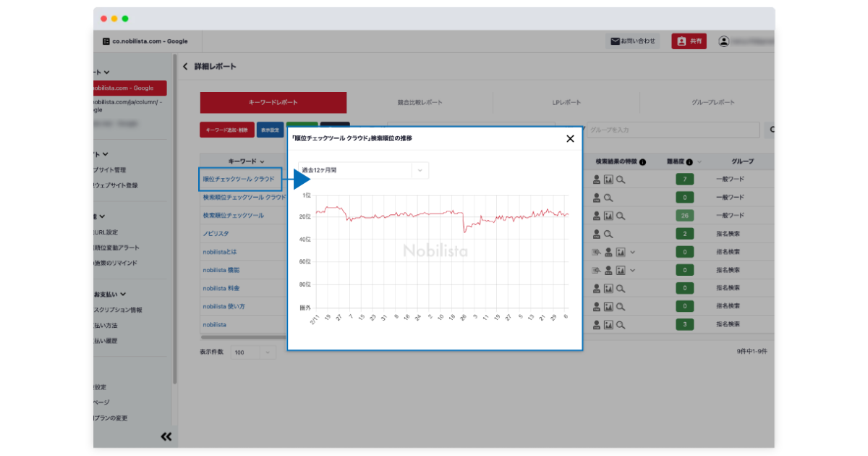
Task: Click the キーワード追加・削除 button
Action: [226, 130]
